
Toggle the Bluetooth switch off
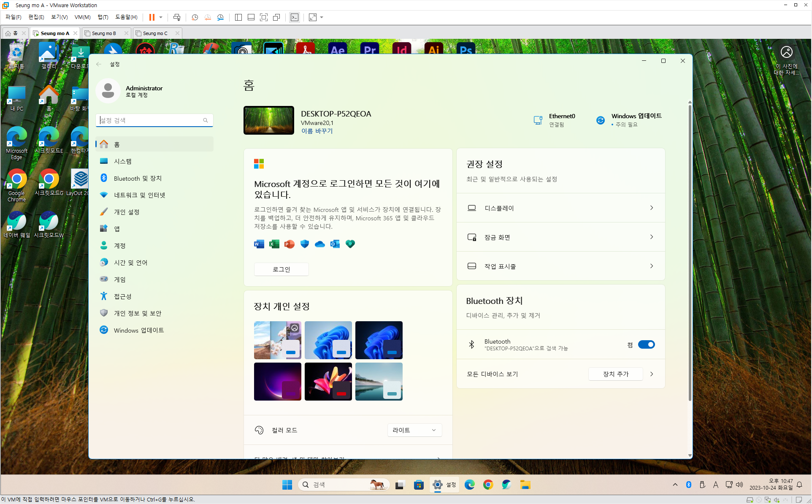[x=646, y=344]
